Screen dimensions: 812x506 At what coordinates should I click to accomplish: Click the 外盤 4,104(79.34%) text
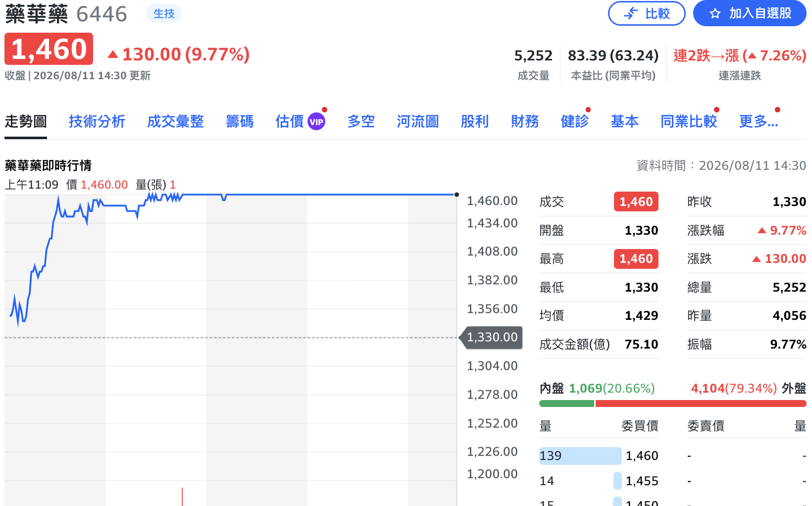[x=749, y=388]
